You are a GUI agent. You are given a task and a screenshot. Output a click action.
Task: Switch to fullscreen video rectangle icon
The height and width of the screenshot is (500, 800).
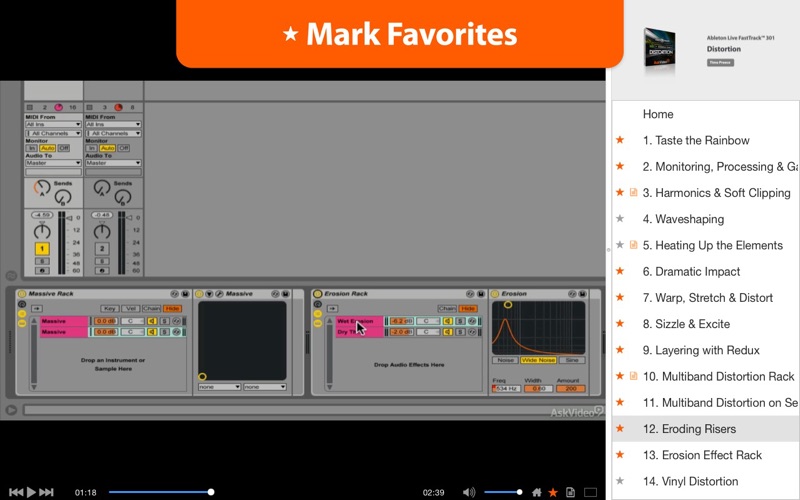590,492
